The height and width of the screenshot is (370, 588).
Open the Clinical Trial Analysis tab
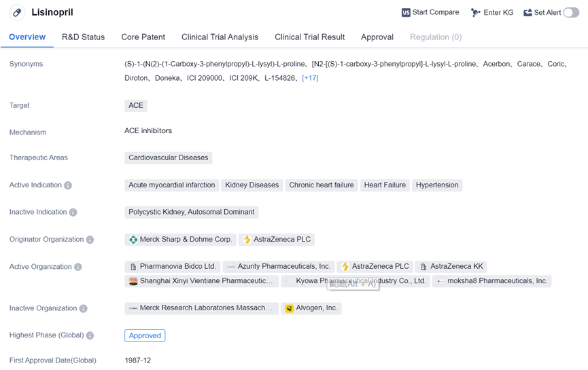[x=220, y=37]
